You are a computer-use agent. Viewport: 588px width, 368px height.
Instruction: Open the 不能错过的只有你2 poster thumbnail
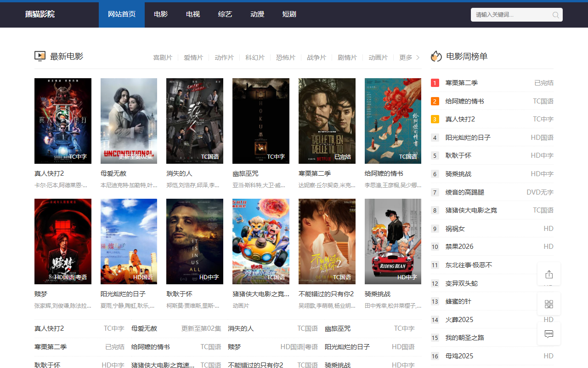click(x=327, y=241)
